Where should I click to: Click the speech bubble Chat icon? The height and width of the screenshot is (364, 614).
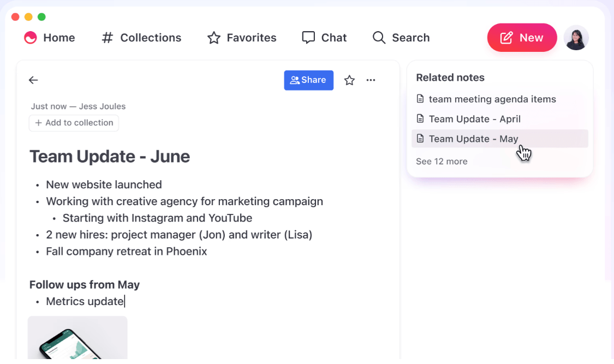[x=308, y=38]
